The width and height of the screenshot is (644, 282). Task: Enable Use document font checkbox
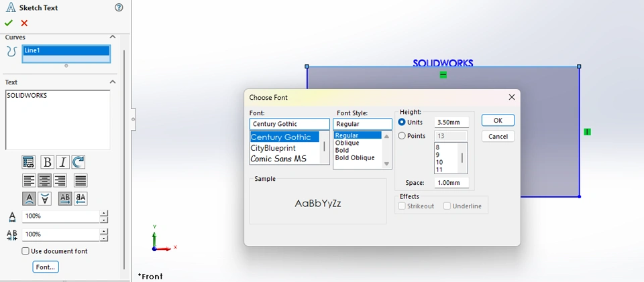click(25, 251)
